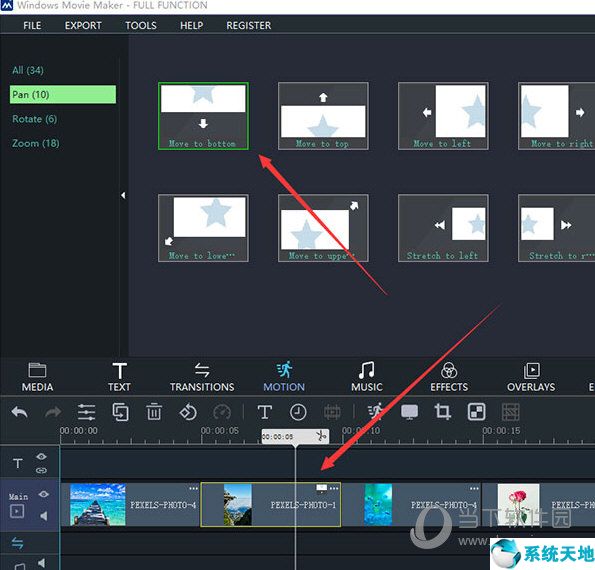Screen dimensions: 595x570
Task: Open the FILE menu
Action: (32, 25)
